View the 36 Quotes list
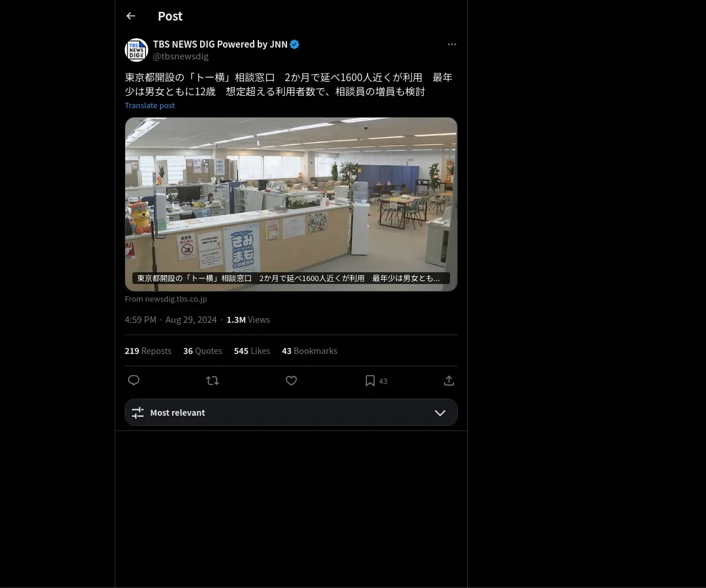Image resolution: width=706 pixels, height=588 pixels. pos(202,350)
